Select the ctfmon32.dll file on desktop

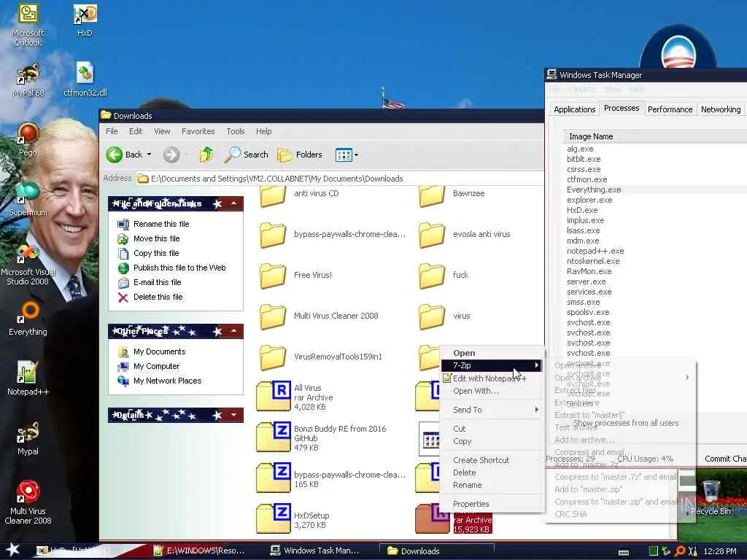85,79
